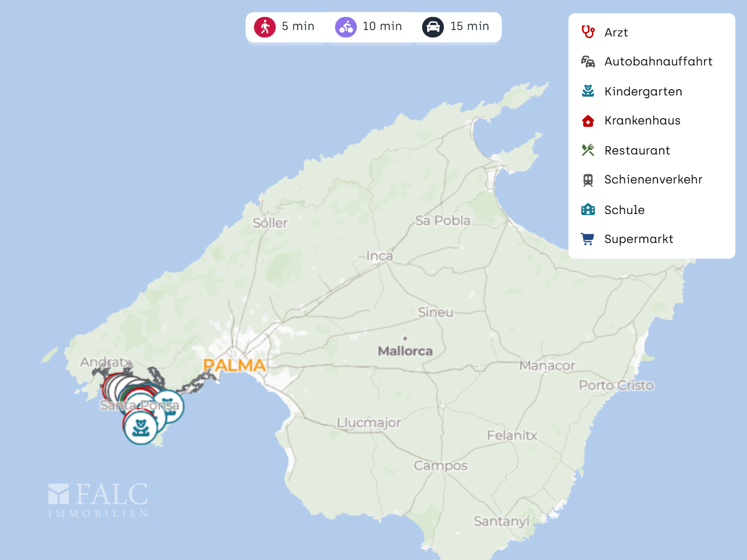Viewport: 747px width, 560px height.
Task: Toggle the Autobahnauffahrt category filter
Action: point(658,62)
